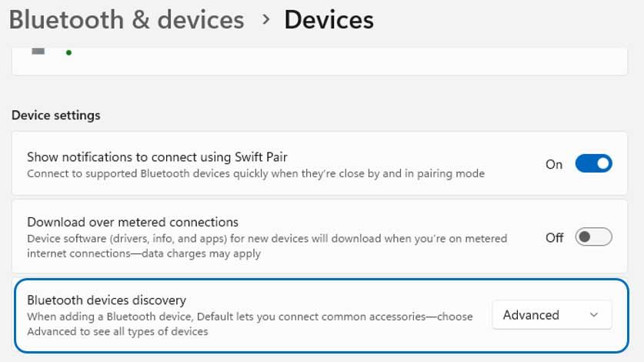
Task: Click the Devices page title
Action: pyautogui.click(x=329, y=19)
